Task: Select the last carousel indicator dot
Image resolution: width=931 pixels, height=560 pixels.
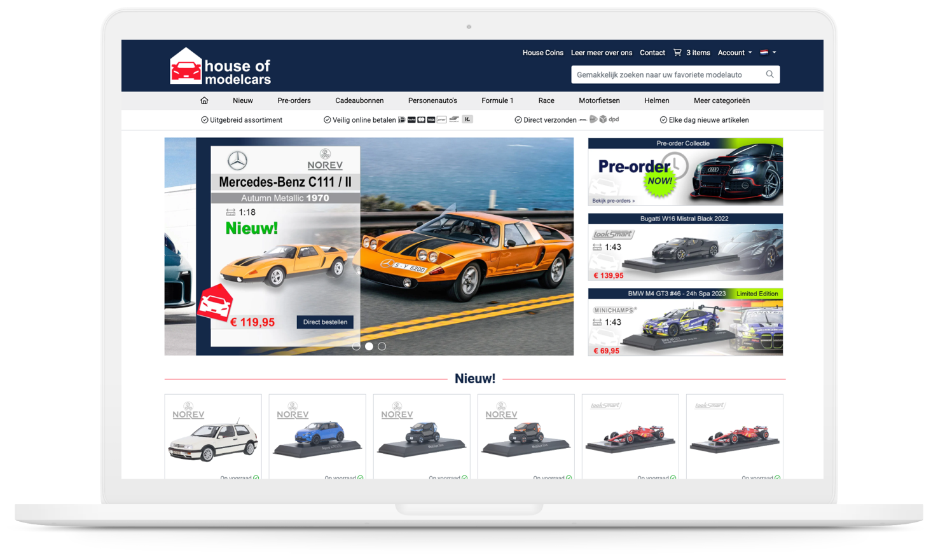Action: click(382, 346)
